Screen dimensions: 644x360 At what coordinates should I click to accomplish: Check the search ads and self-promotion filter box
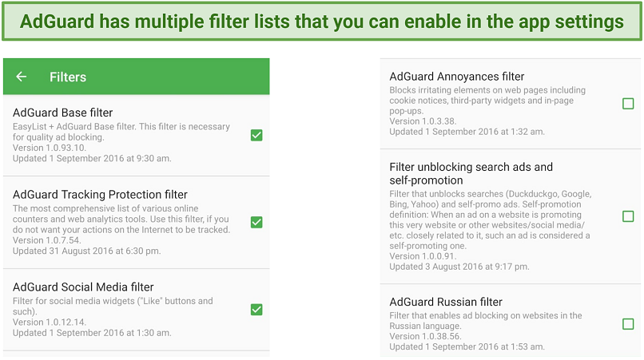pos(628,216)
